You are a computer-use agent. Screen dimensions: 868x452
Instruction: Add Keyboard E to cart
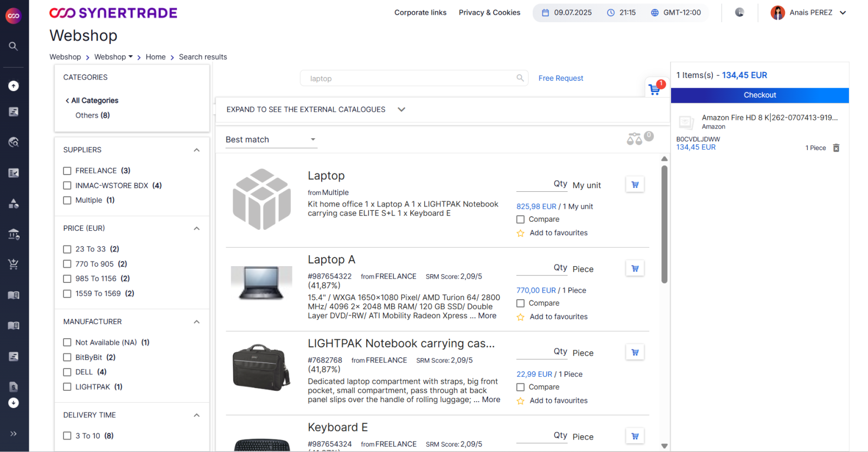pyautogui.click(x=635, y=436)
